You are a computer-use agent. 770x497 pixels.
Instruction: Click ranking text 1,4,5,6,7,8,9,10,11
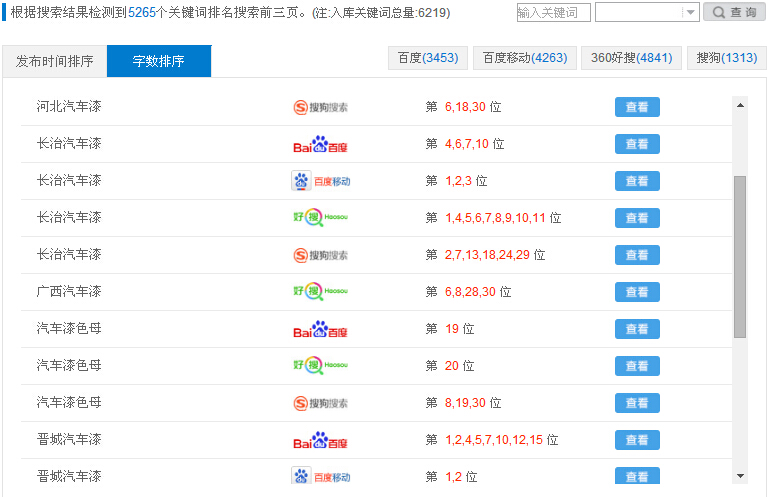[495, 218]
